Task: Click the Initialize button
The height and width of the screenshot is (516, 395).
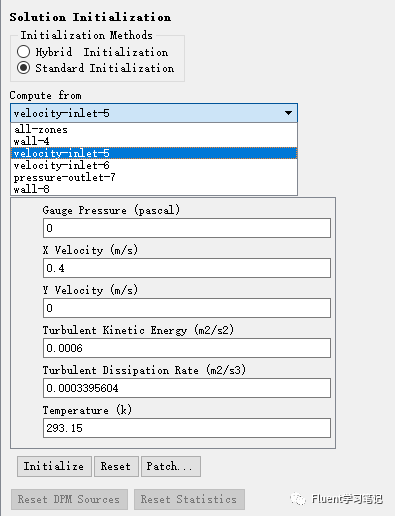Action: point(54,466)
